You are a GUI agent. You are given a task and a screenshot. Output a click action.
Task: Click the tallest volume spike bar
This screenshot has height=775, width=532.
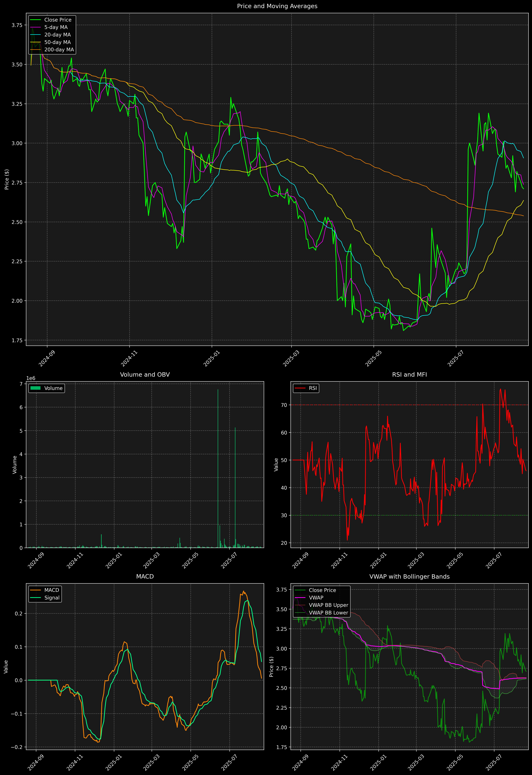coord(218,467)
